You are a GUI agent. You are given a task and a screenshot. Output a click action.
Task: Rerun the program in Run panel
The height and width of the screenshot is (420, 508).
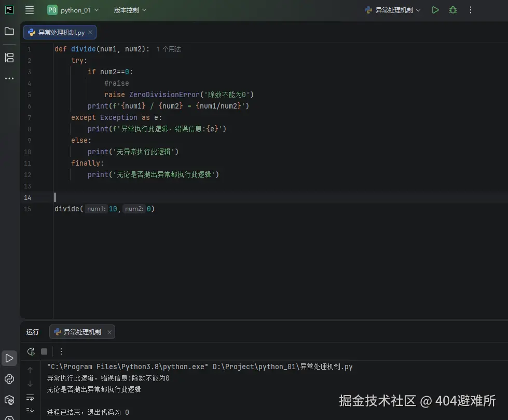(31, 351)
